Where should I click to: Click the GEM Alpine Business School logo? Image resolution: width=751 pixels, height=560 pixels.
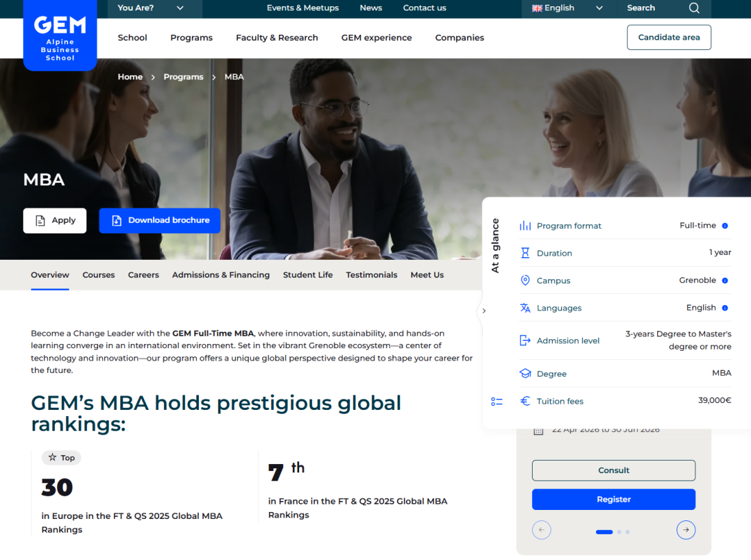click(x=60, y=35)
